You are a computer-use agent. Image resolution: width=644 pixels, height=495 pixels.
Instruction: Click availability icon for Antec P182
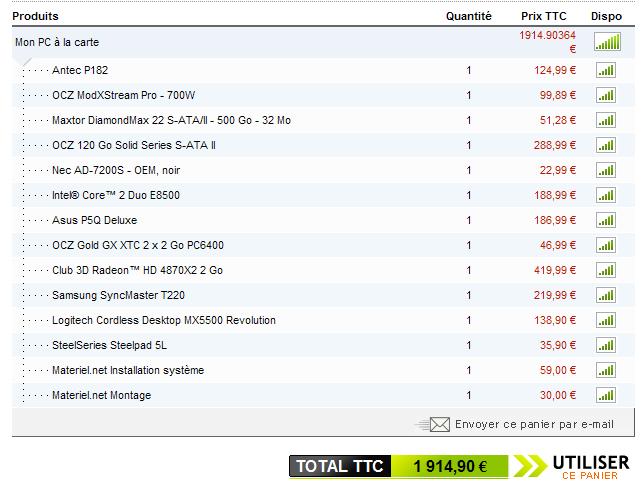(x=606, y=70)
